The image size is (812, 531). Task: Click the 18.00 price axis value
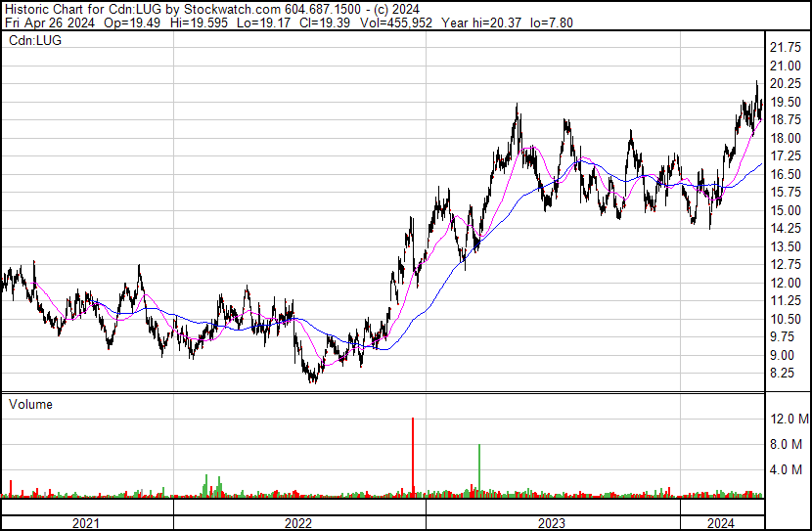786,138
